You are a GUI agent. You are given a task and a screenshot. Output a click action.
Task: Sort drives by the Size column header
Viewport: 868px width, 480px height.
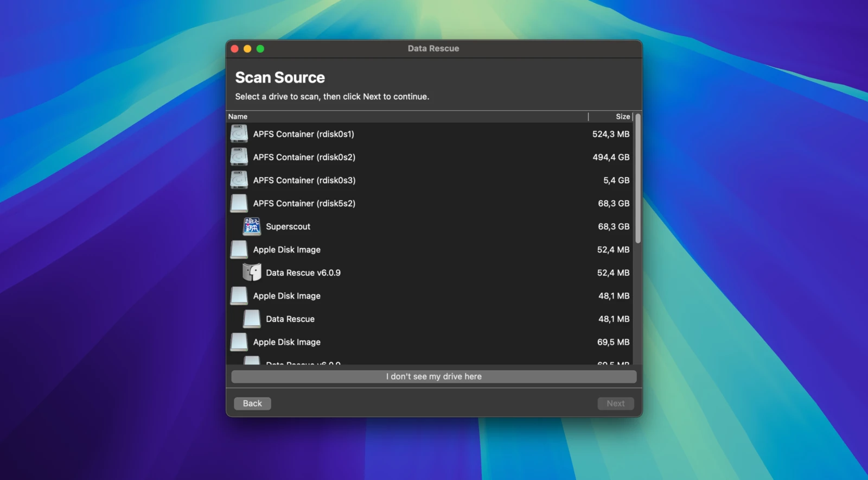coord(622,117)
